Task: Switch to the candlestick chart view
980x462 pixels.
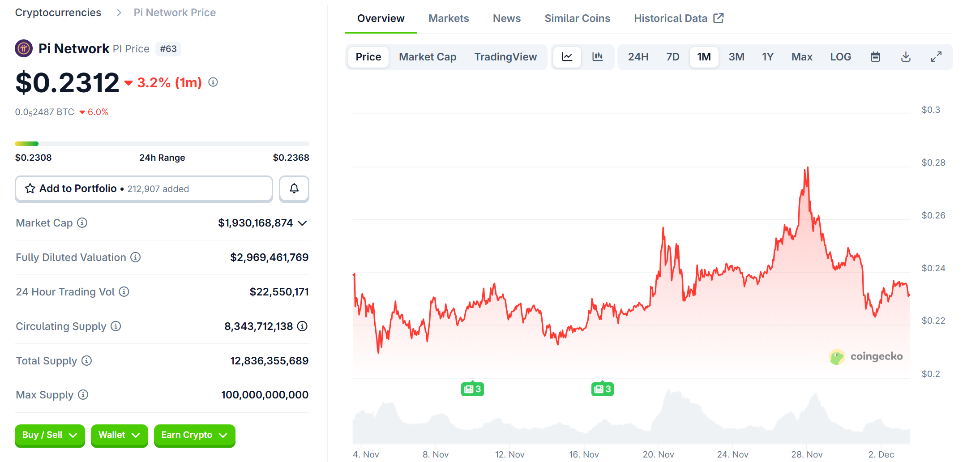Action: [597, 57]
